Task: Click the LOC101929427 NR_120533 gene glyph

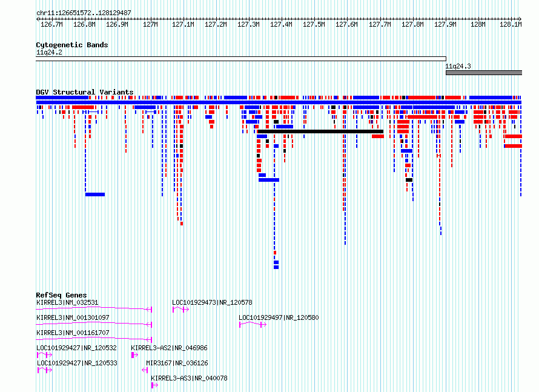Action: click(x=45, y=370)
